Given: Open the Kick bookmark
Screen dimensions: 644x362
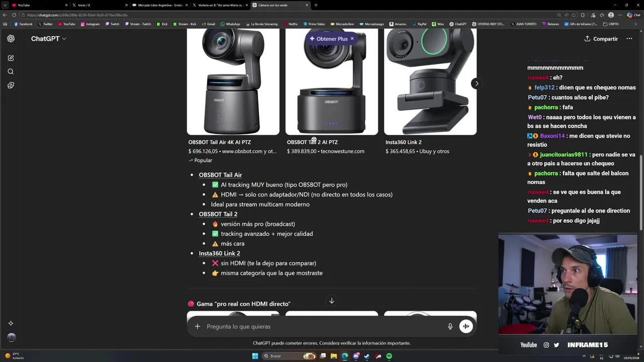Looking at the screenshot, I should (162, 24).
